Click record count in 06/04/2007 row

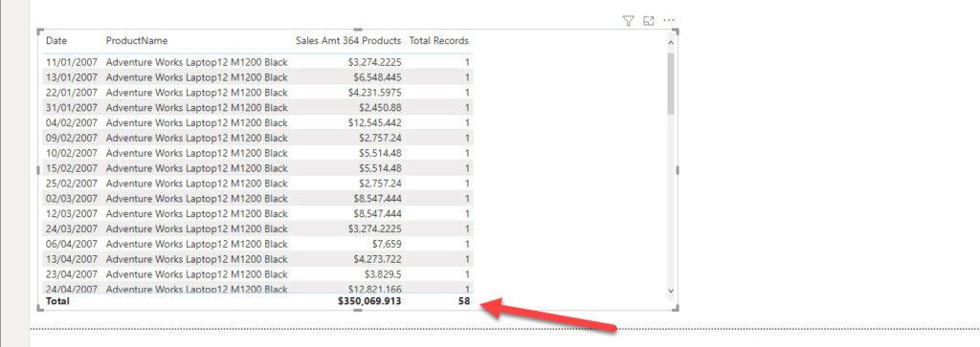pos(466,244)
